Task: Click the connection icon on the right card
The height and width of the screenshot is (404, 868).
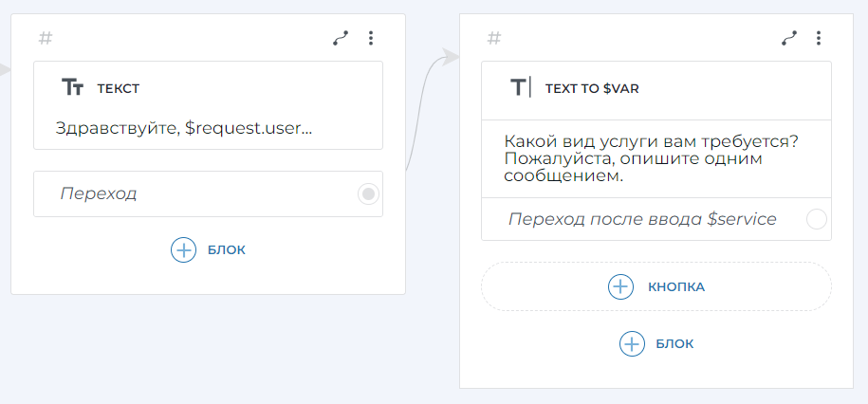Action: 789,38
